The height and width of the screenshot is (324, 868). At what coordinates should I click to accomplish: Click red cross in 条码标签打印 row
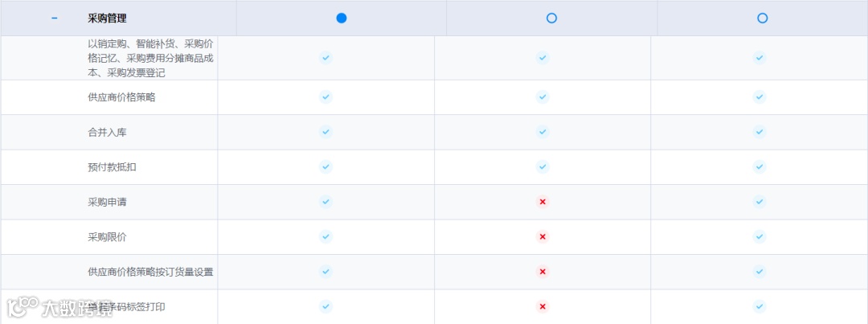tap(542, 306)
